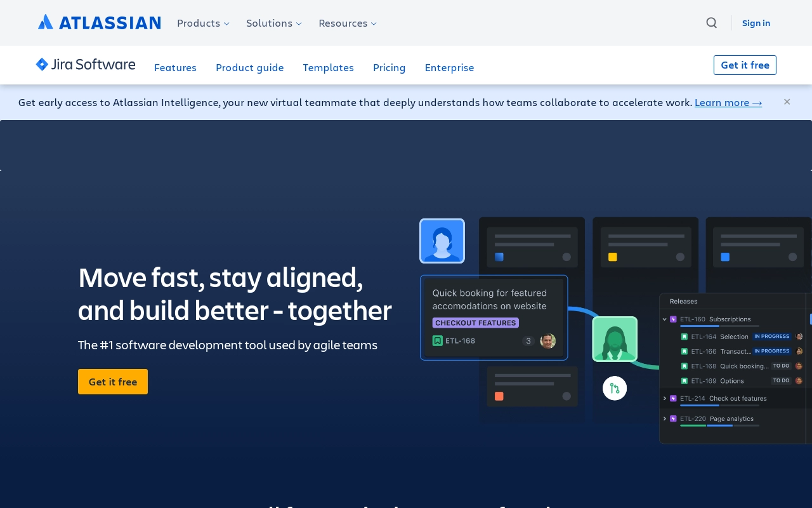
Task: Click the TO DO status on ETL-169 row
Action: [x=781, y=381]
